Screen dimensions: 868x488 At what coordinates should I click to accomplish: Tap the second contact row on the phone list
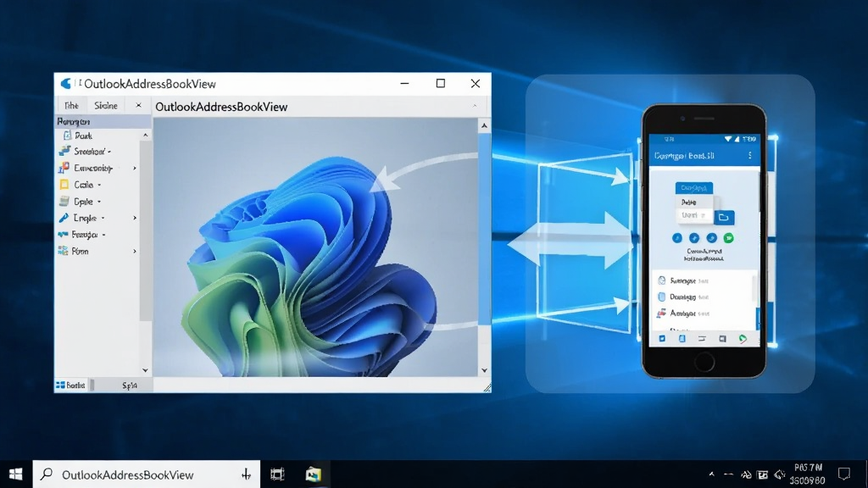[x=703, y=297]
